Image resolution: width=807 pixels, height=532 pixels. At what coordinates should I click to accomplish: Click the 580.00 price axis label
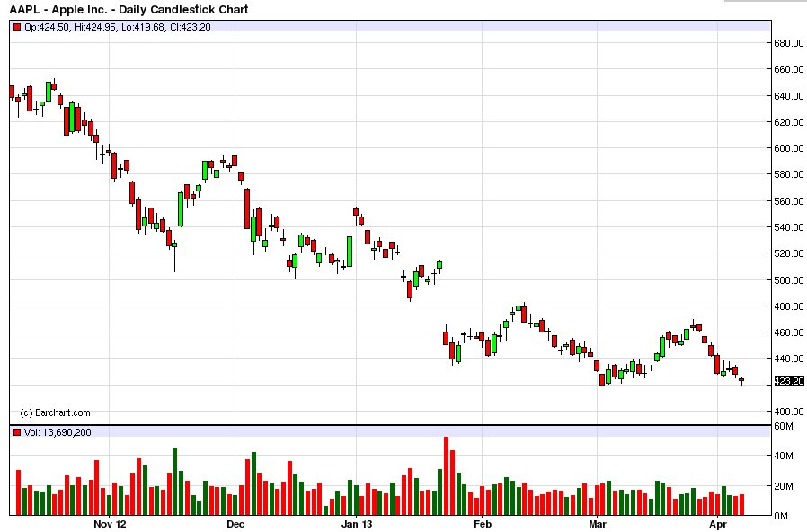coord(788,174)
